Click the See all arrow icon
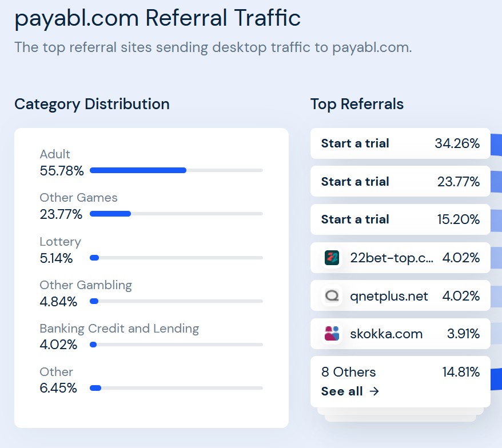The width and height of the screenshot is (502, 448). 374,391
